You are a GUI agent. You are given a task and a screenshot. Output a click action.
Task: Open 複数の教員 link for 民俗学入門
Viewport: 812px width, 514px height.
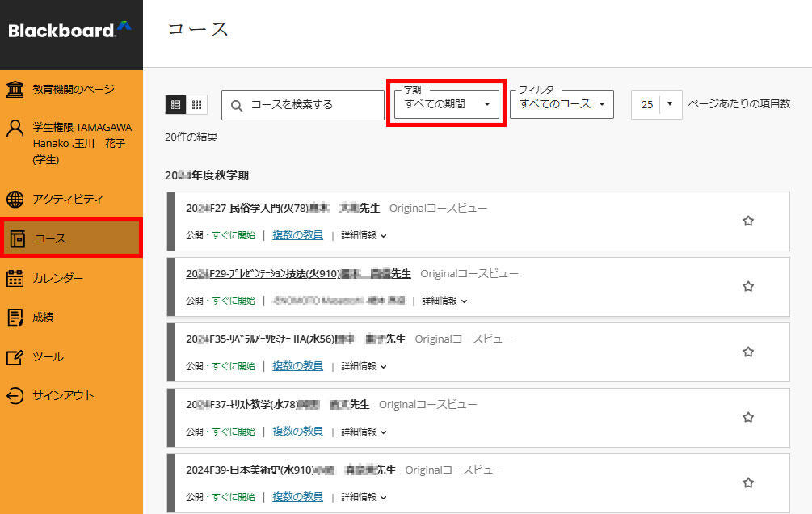(298, 234)
